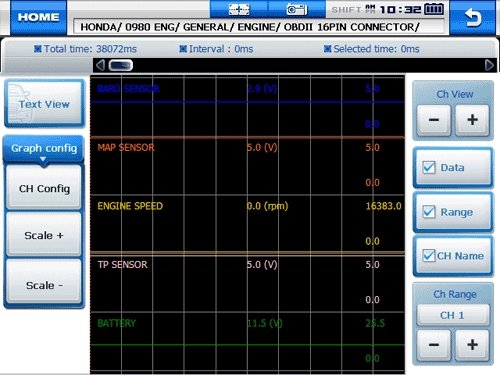Click the camera screenshot icon

coord(297,9)
